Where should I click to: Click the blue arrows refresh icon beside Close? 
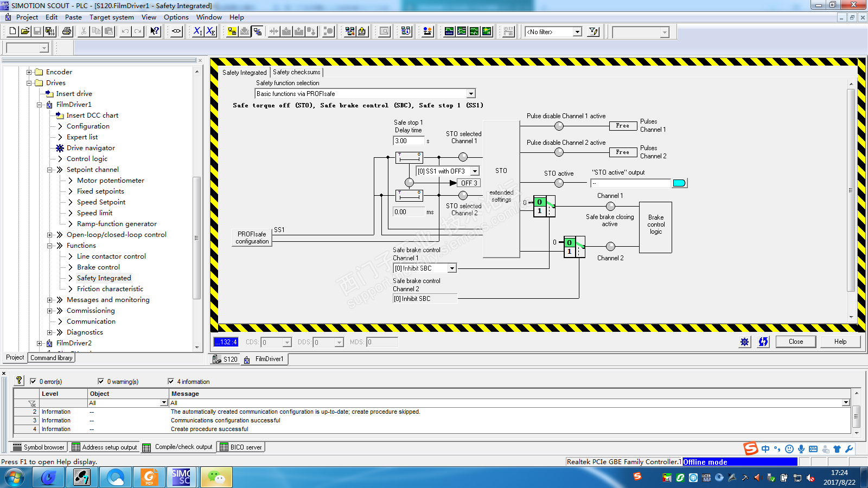pyautogui.click(x=763, y=342)
